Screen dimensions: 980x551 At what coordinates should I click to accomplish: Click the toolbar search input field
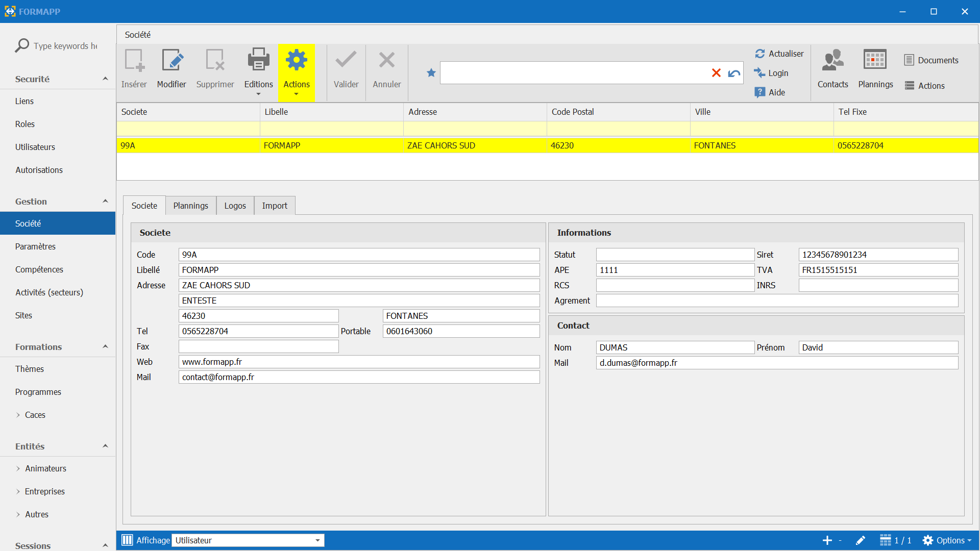coord(574,73)
